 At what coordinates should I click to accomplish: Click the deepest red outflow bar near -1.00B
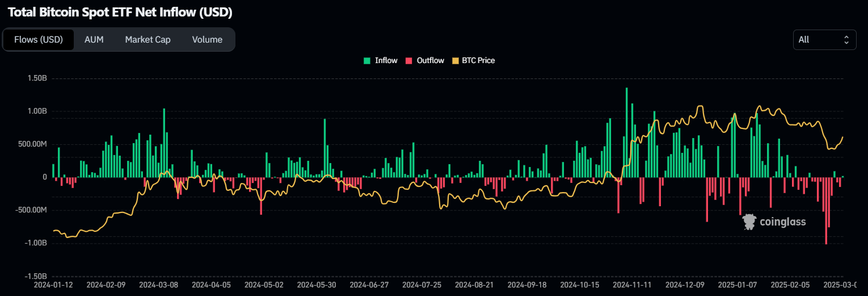pyautogui.click(x=826, y=211)
